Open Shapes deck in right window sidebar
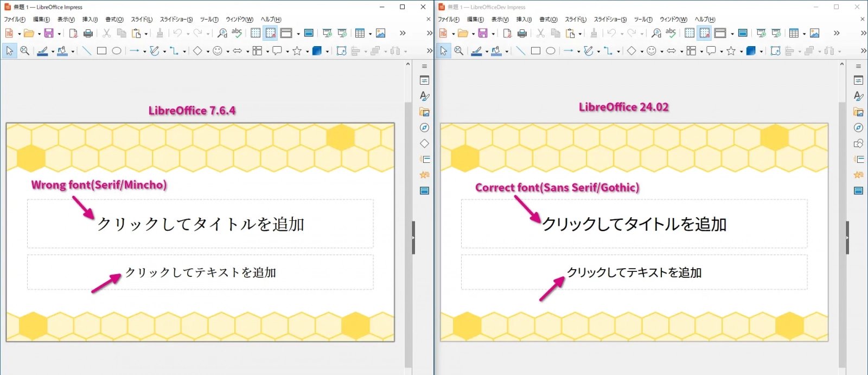Viewport: 868px width, 375px height. 858,143
